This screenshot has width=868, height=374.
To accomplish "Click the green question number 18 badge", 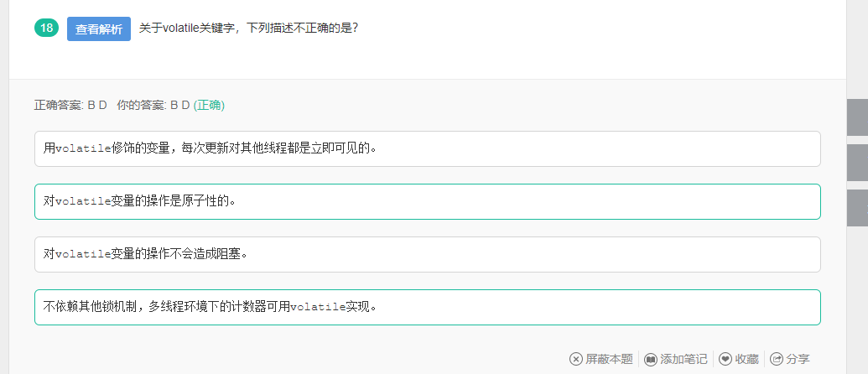I will pos(47,29).
